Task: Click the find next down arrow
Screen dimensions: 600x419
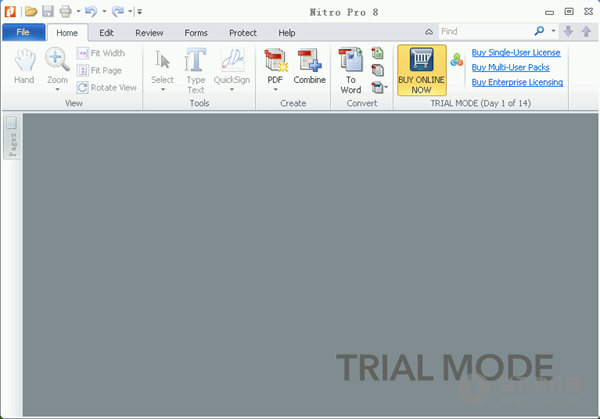Action: tap(568, 31)
